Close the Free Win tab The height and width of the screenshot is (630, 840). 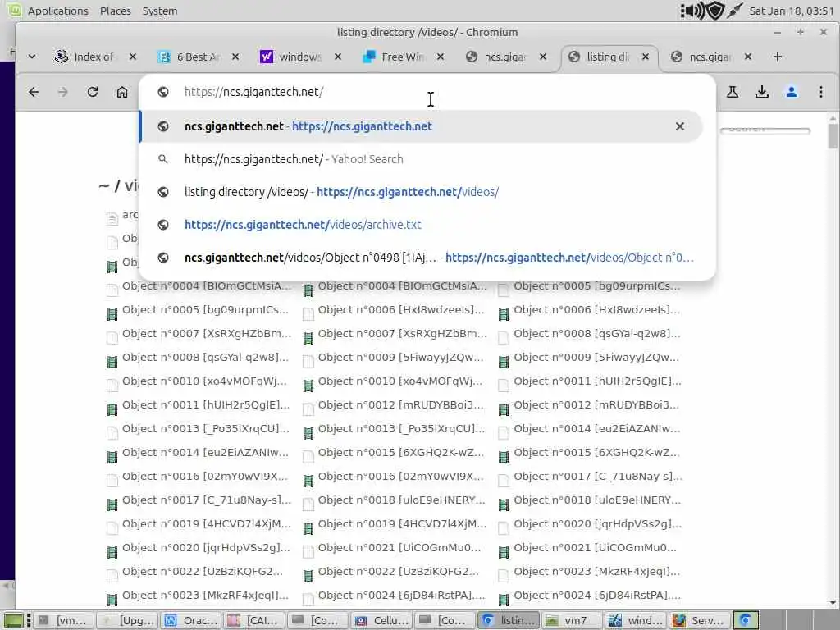(x=441, y=57)
